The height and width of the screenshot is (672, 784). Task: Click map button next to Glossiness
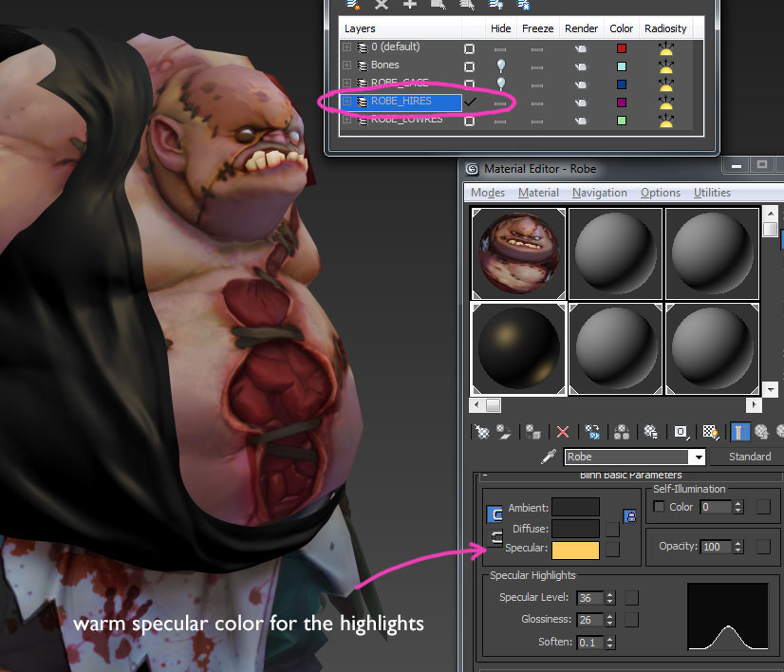(631, 620)
